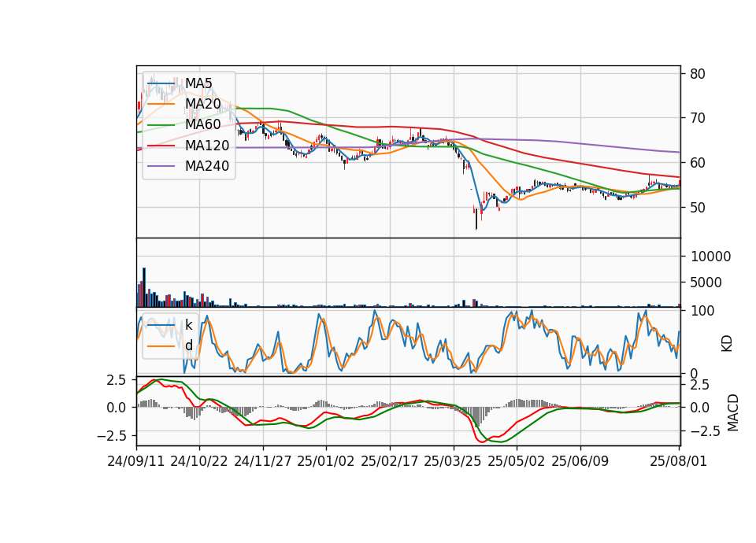The image size is (756, 543).
Task: Click the 25/03/25 date label
Action: click(x=453, y=462)
